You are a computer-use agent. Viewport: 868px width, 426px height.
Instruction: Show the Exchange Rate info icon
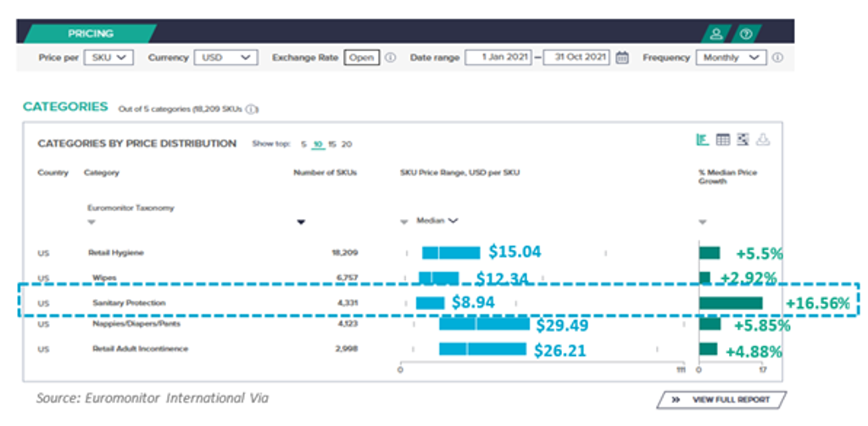click(390, 58)
